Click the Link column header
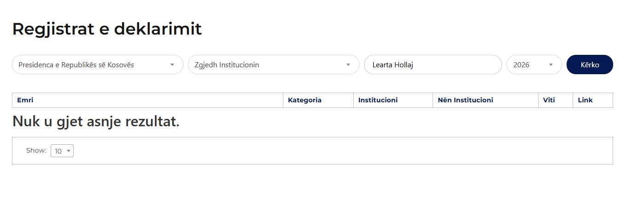This screenshot has height=218, width=644. click(585, 100)
